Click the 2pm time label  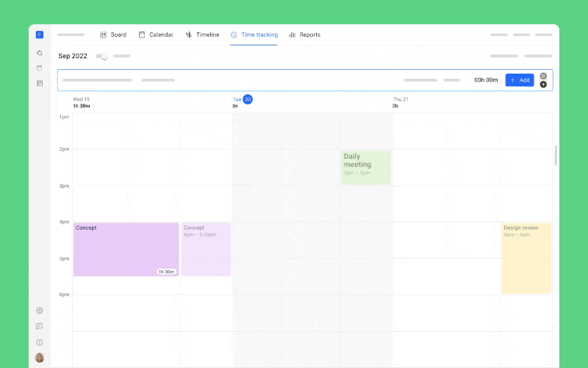tap(64, 149)
